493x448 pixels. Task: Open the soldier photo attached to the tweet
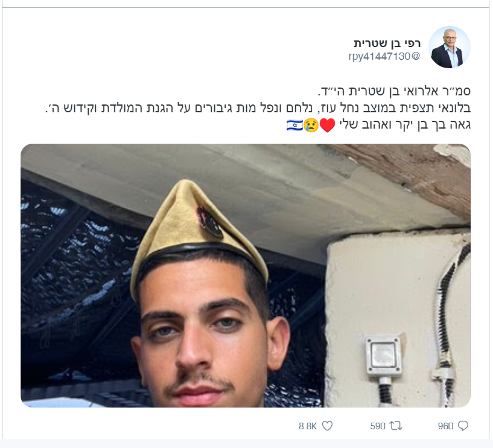[246, 275]
